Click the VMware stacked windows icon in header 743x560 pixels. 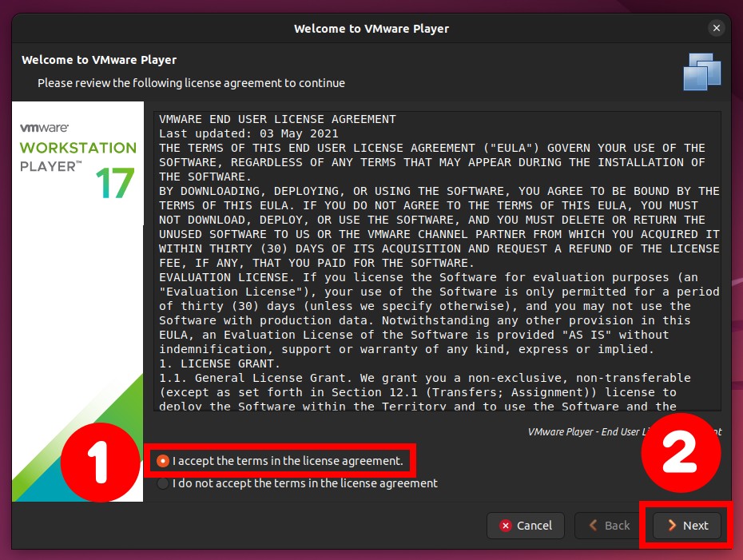point(701,72)
